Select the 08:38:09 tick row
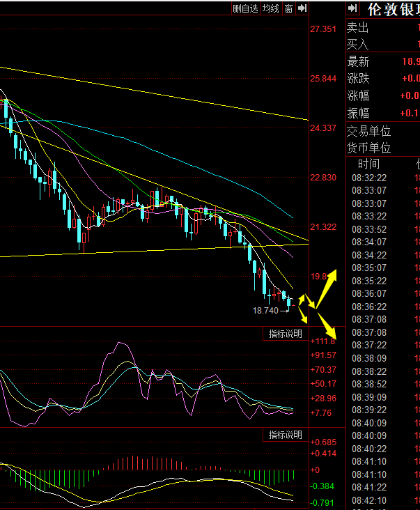Viewport: 420px width, 510px height. click(x=383, y=358)
